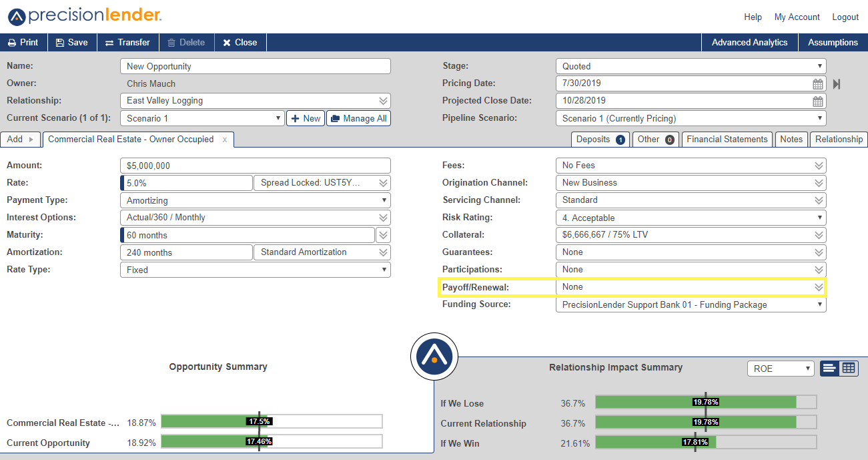Open the Payment Type dropdown

(256, 200)
